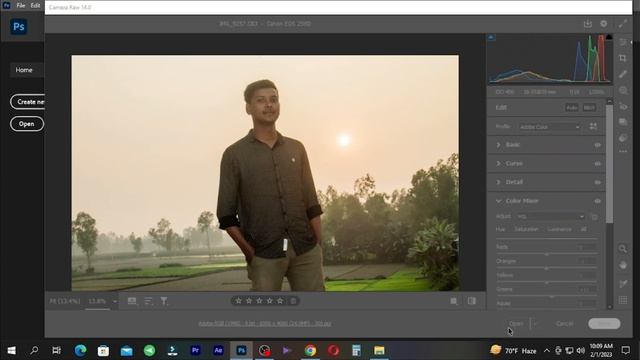The image size is (640, 360).
Task: Open the Snapshots panel icon
Action: (622, 122)
